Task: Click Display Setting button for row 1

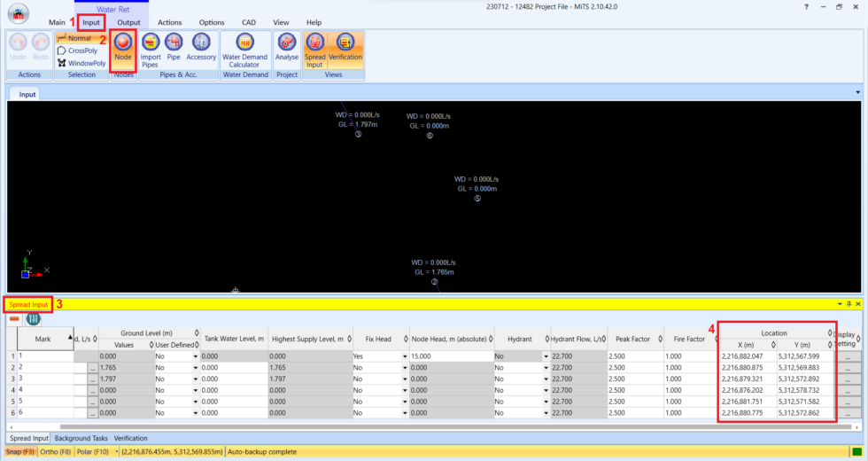Action: pyautogui.click(x=847, y=356)
